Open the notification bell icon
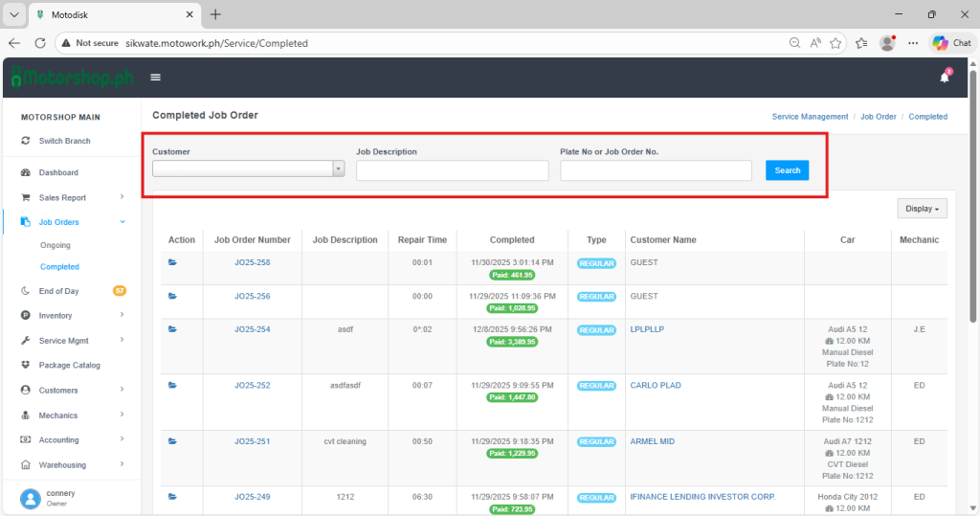 coord(945,78)
